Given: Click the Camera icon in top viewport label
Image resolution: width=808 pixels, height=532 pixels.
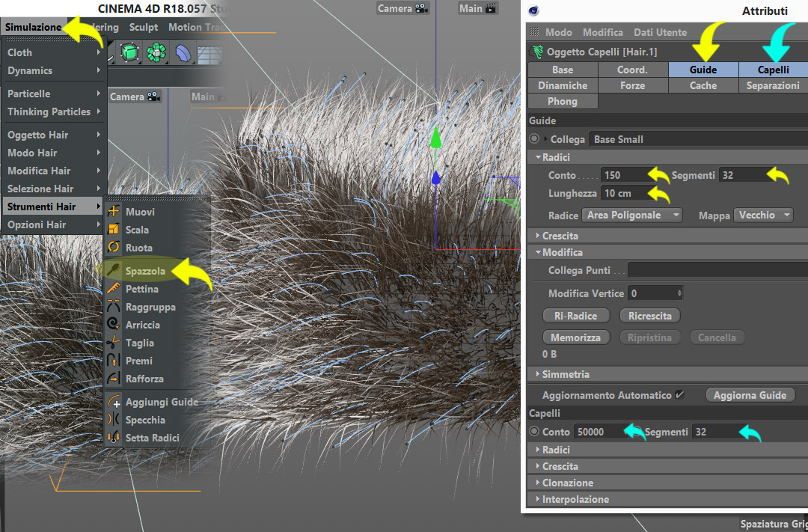Looking at the screenshot, I should pyautogui.click(x=421, y=8).
